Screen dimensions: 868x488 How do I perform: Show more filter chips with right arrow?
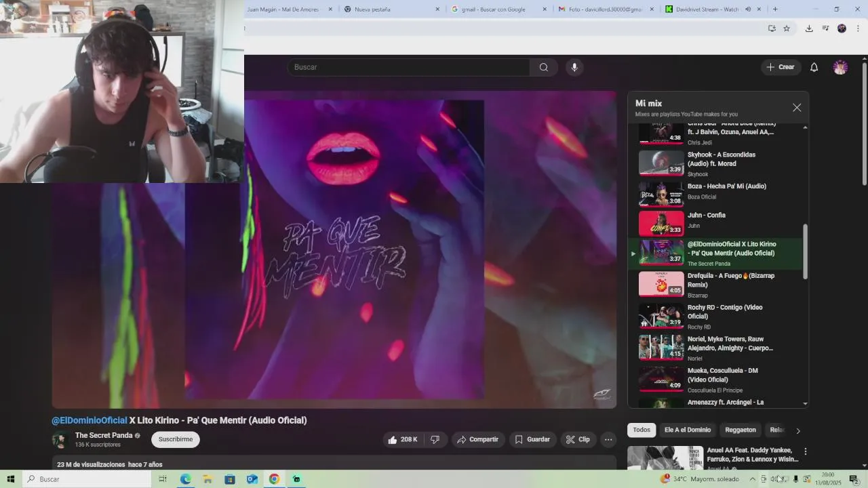(x=798, y=430)
